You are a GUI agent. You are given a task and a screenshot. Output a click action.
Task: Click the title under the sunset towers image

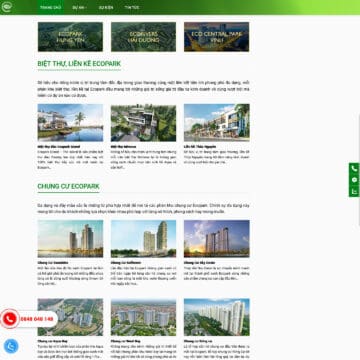click(199, 263)
